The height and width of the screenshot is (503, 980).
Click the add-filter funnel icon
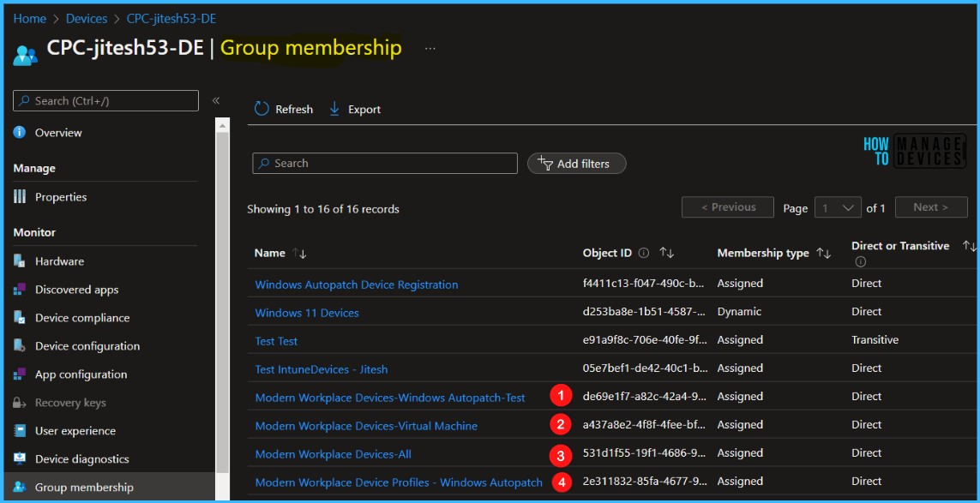click(545, 163)
